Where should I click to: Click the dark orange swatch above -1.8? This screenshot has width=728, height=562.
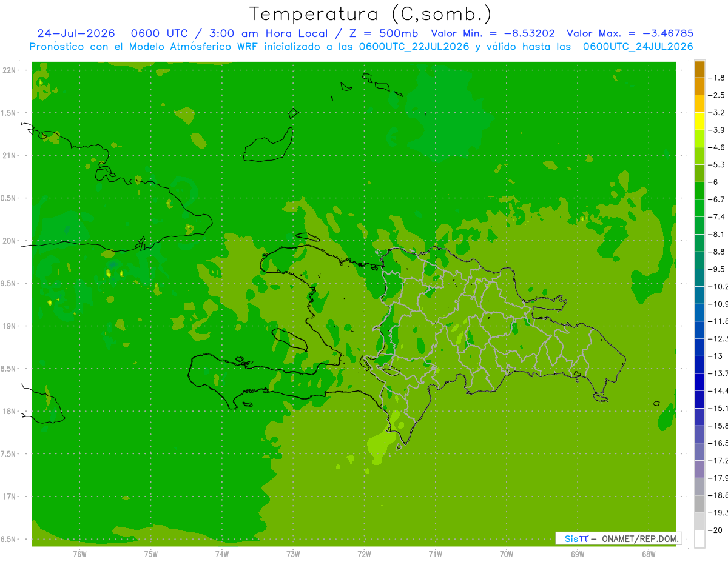[x=699, y=69]
